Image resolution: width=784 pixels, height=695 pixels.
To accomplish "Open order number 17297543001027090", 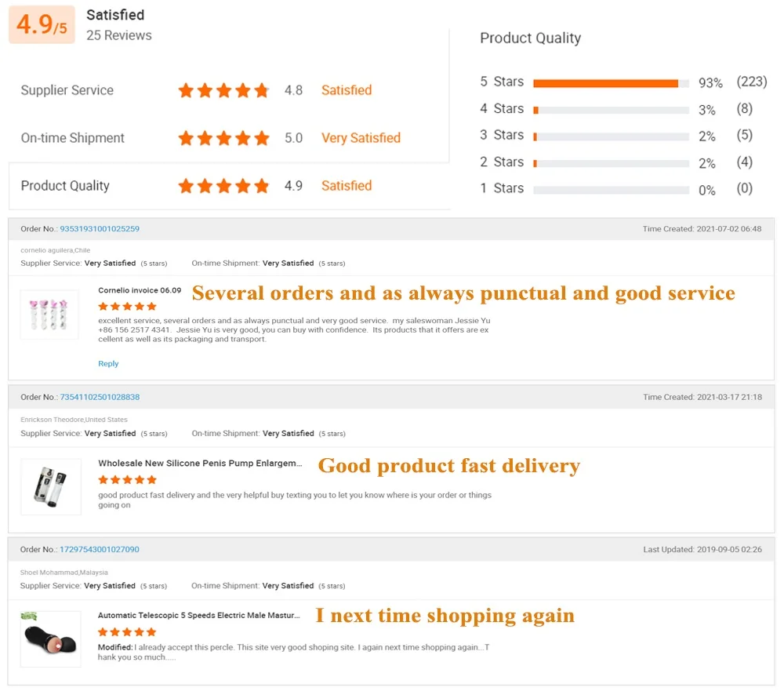I will 100,550.
